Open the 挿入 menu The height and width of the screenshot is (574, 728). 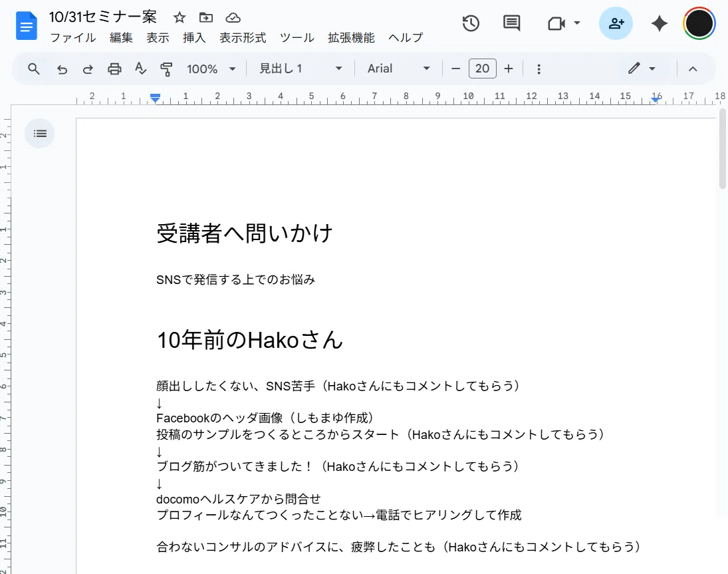(194, 38)
